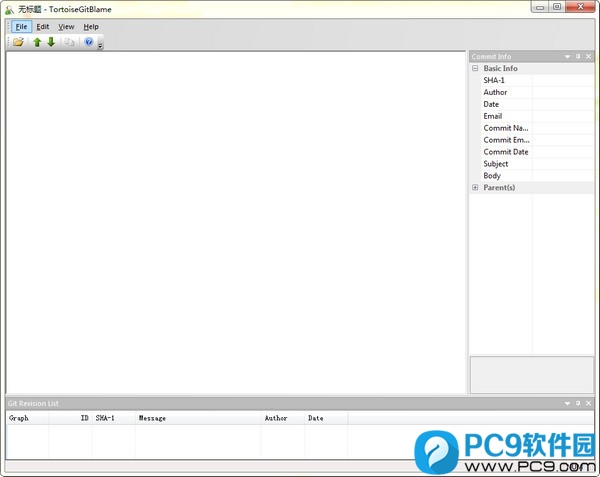Click the Graph column header

[27, 418]
